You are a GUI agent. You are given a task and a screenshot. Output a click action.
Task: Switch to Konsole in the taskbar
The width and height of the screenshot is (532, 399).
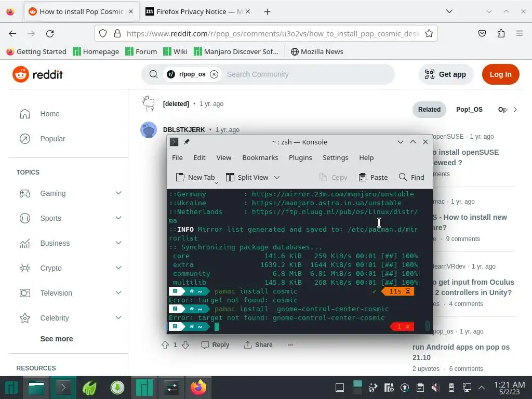pyautogui.click(x=63, y=388)
